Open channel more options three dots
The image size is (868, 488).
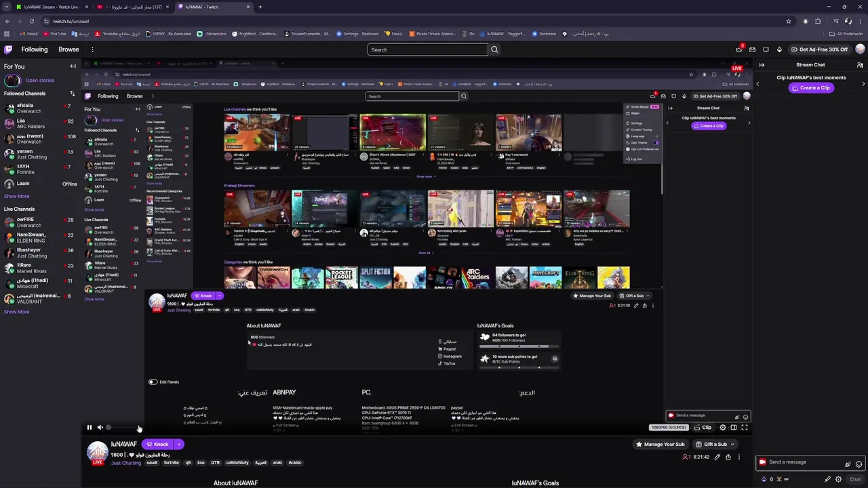(x=739, y=457)
